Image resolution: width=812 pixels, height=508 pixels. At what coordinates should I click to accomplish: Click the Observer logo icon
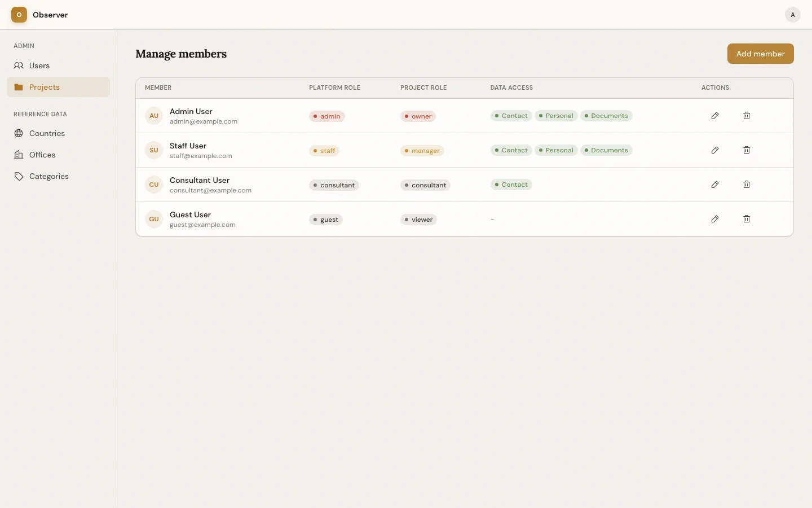[19, 15]
